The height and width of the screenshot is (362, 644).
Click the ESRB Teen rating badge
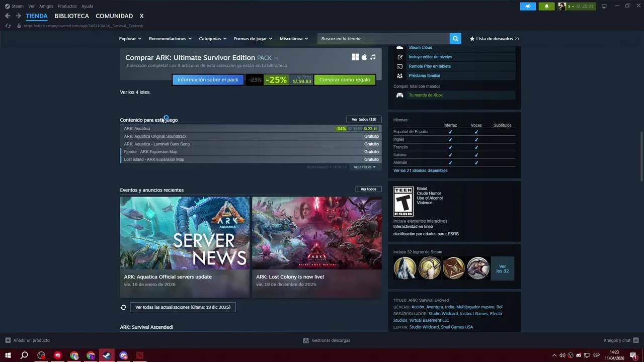coord(403,201)
